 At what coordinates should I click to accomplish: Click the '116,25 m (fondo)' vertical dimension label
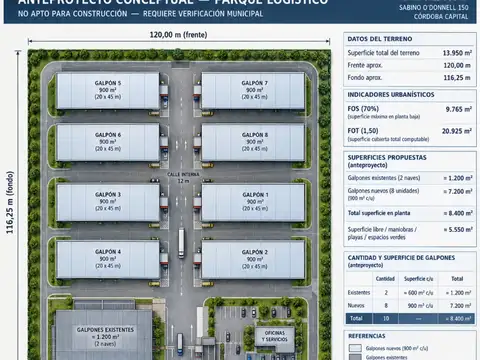tap(10, 202)
